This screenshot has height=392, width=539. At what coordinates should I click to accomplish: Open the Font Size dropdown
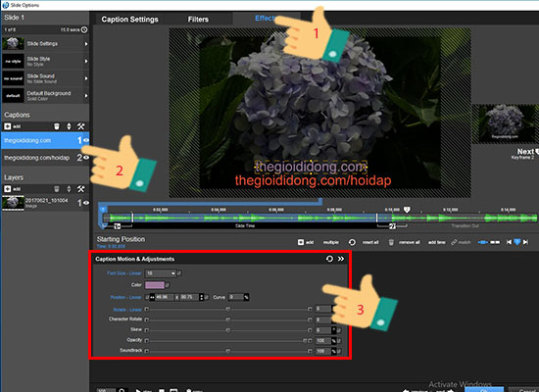(x=161, y=273)
